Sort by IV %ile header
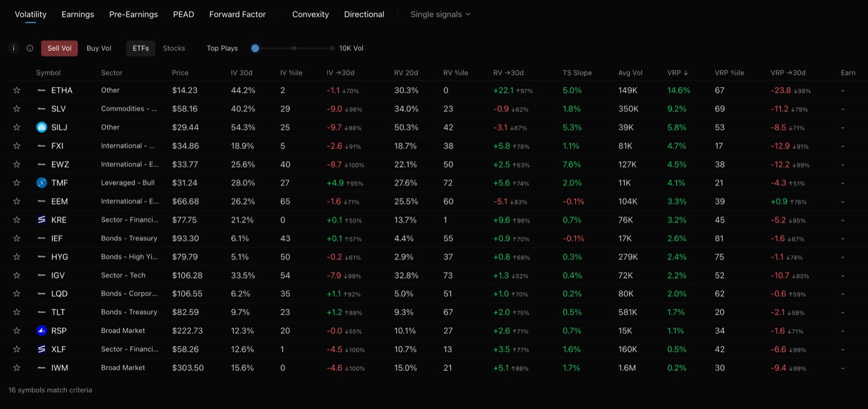 point(291,73)
